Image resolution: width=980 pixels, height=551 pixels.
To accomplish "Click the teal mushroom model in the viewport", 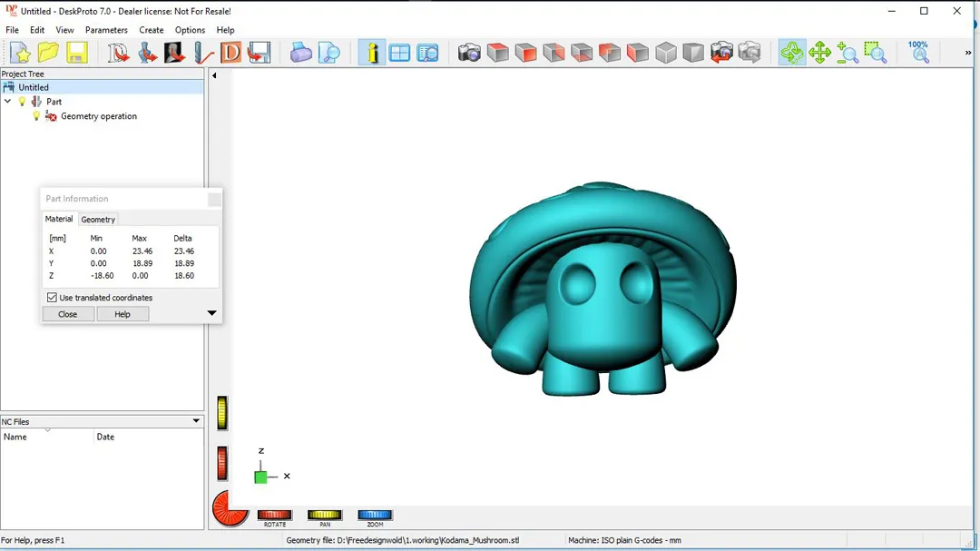I will [x=603, y=289].
